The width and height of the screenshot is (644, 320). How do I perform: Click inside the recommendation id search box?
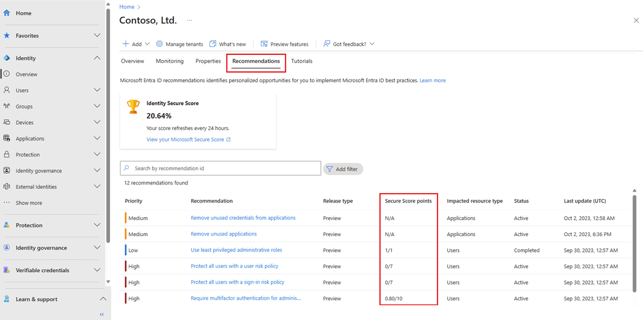220,168
